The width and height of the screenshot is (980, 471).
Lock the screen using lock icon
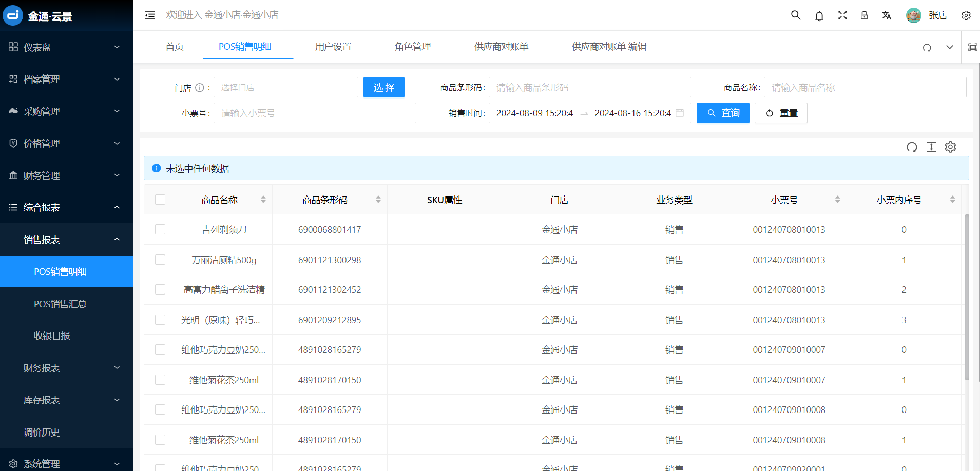(864, 15)
